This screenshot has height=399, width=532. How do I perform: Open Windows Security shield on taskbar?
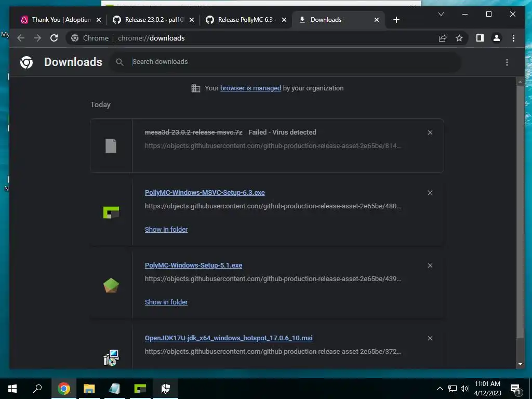click(x=166, y=389)
